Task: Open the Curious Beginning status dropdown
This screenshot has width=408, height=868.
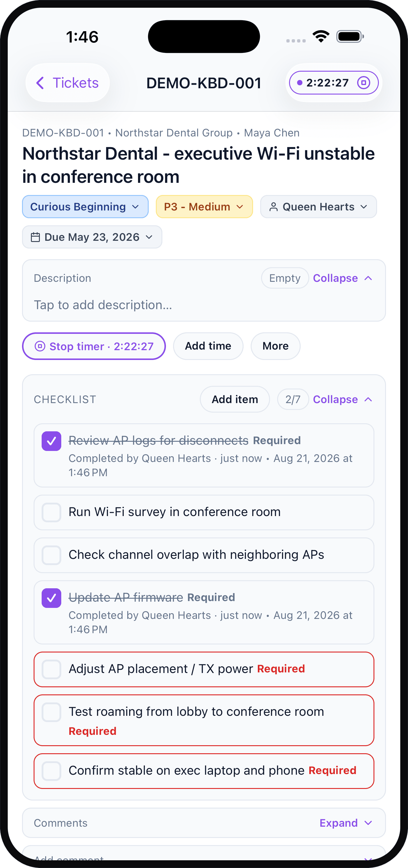Action: (x=85, y=207)
